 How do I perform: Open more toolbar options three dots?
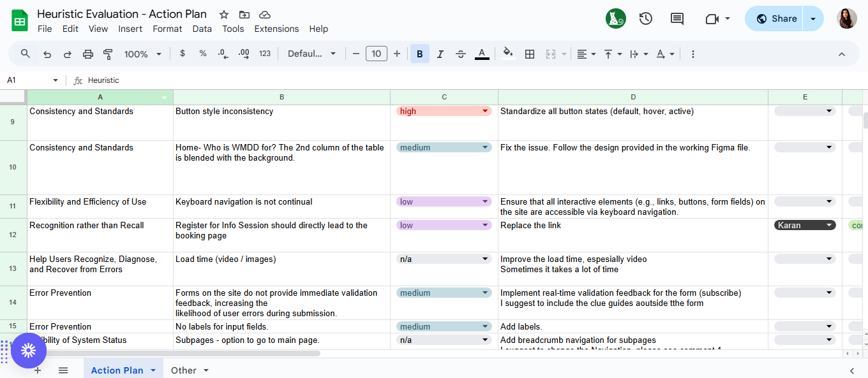point(693,54)
